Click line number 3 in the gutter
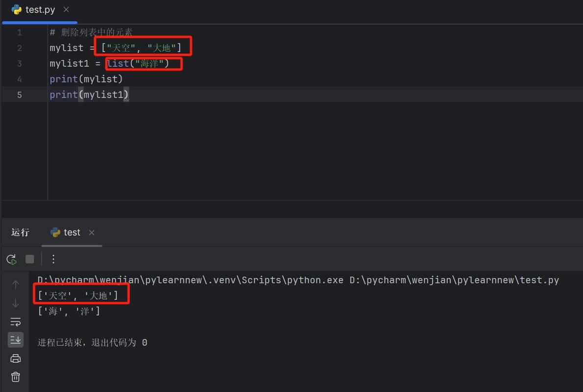Viewport: 583px width, 392px height. (x=20, y=63)
